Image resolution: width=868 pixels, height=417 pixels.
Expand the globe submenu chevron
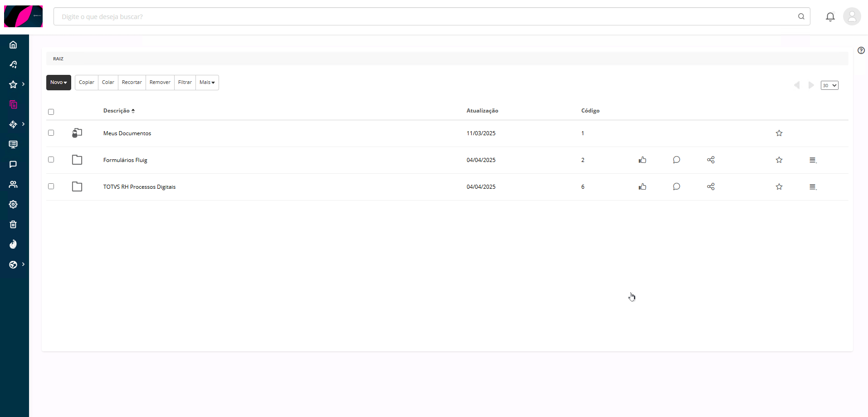23,264
